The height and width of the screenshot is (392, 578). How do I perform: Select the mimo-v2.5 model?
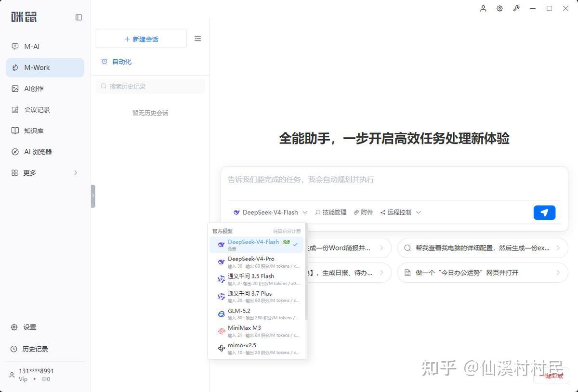point(257,348)
